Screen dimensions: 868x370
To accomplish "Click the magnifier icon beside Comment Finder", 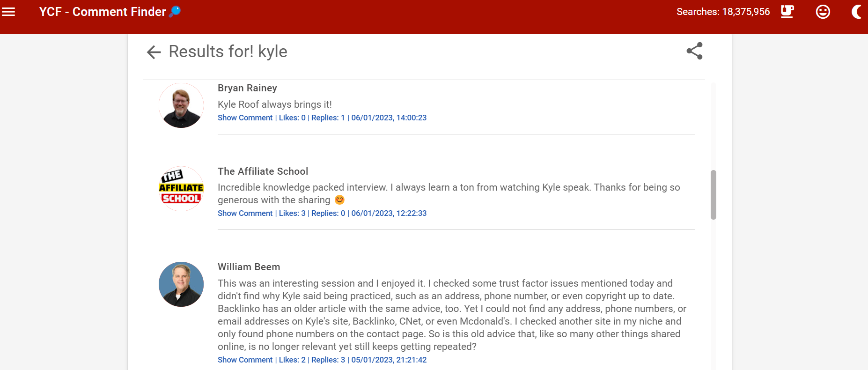I will pos(175,11).
